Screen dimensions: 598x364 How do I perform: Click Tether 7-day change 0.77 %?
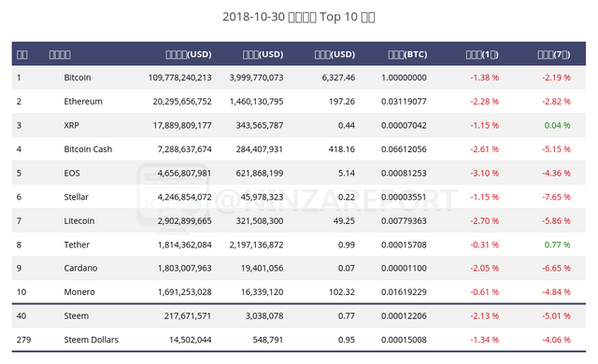pyautogui.click(x=557, y=245)
